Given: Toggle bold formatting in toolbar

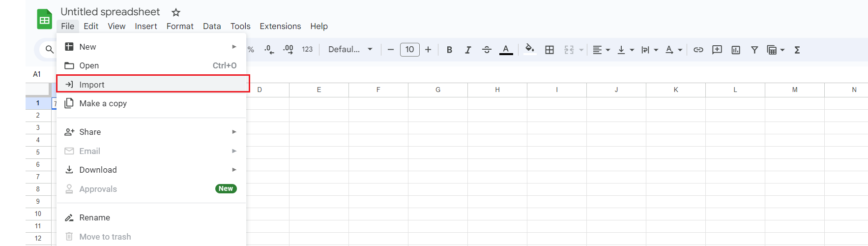Looking at the screenshot, I should point(449,50).
